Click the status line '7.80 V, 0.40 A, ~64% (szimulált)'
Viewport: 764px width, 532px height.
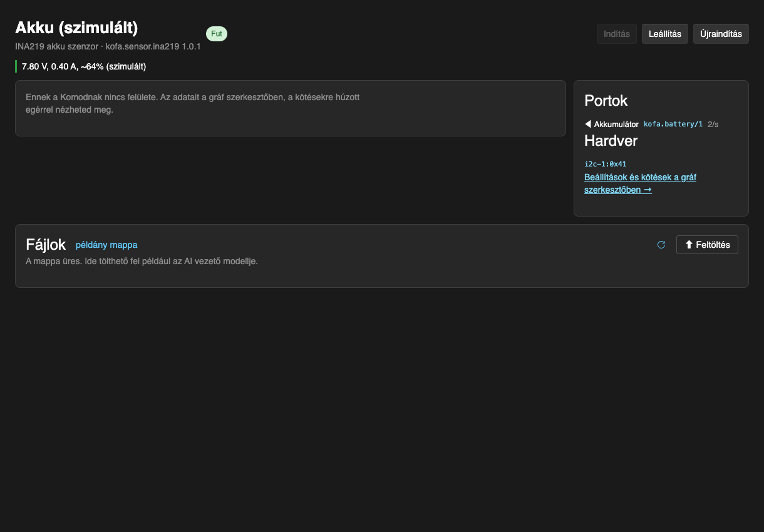click(x=84, y=66)
